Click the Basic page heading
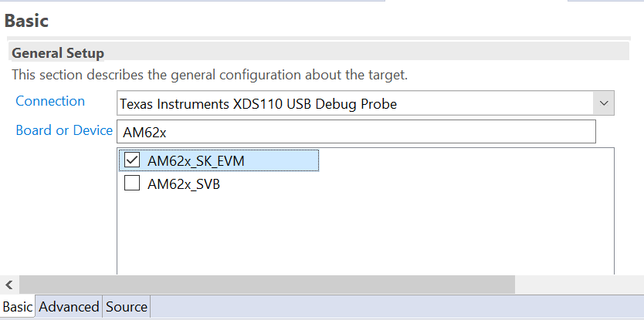This screenshot has height=320, width=644. tap(27, 21)
